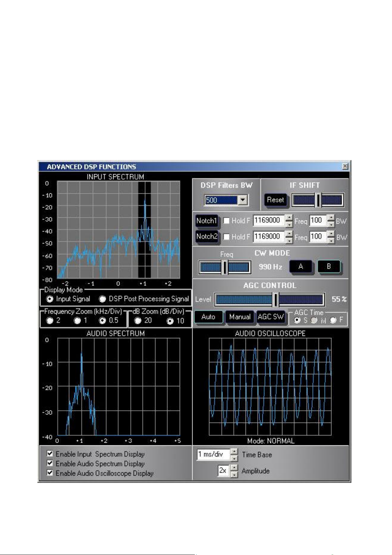Viewport: 392px width, 555px height.
Task: Click the AGC Manual button
Action: coord(240,317)
